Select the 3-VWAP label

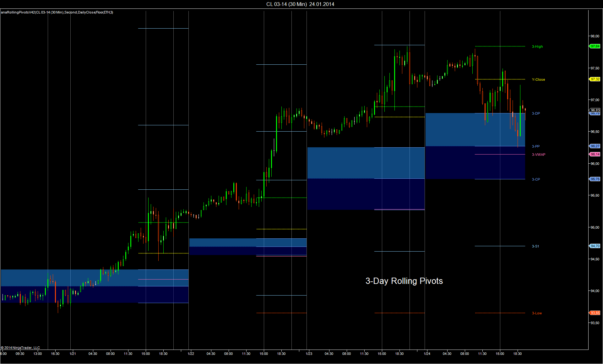pyautogui.click(x=538, y=155)
